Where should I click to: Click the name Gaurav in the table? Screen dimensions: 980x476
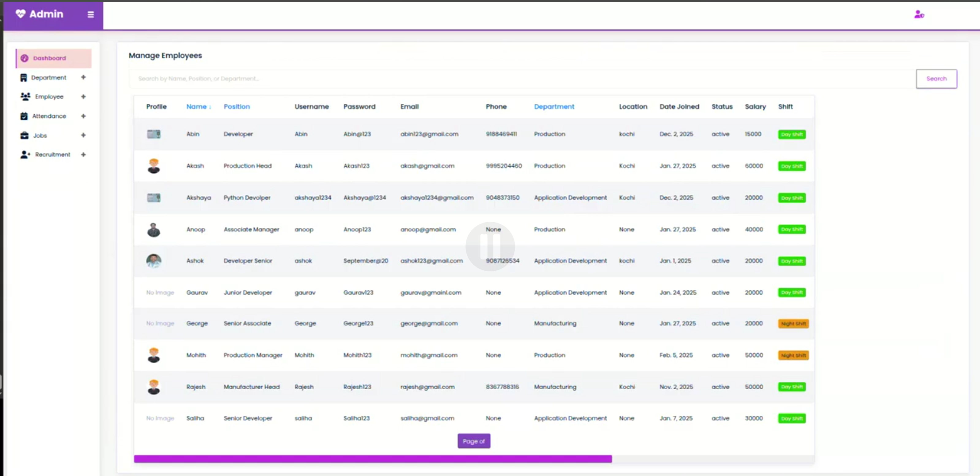[x=197, y=292]
